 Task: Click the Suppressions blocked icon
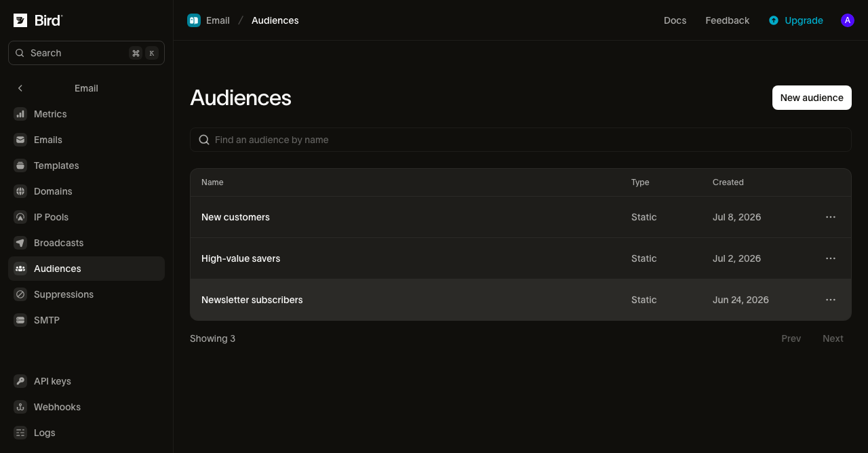[x=20, y=294]
